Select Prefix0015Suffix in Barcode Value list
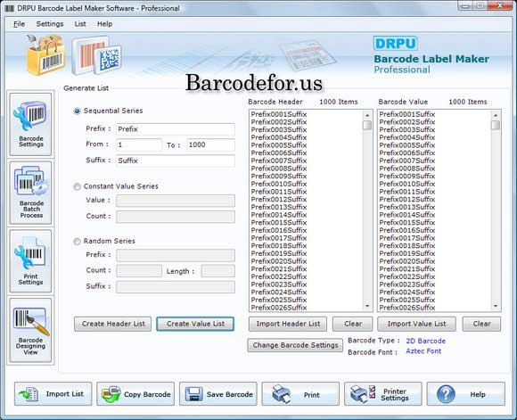Image resolution: width=517 pixels, height=420 pixels. point(407,223)
